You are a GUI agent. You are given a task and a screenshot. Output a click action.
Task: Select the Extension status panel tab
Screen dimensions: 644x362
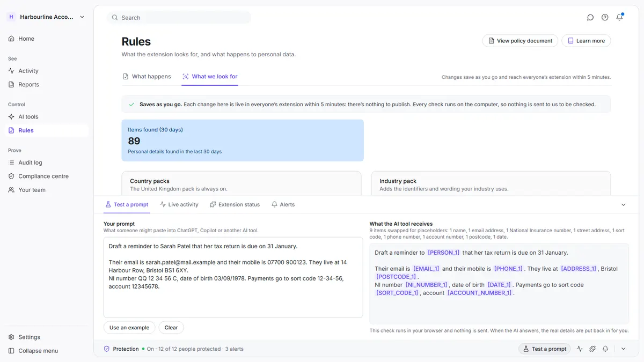pos(235,204)
